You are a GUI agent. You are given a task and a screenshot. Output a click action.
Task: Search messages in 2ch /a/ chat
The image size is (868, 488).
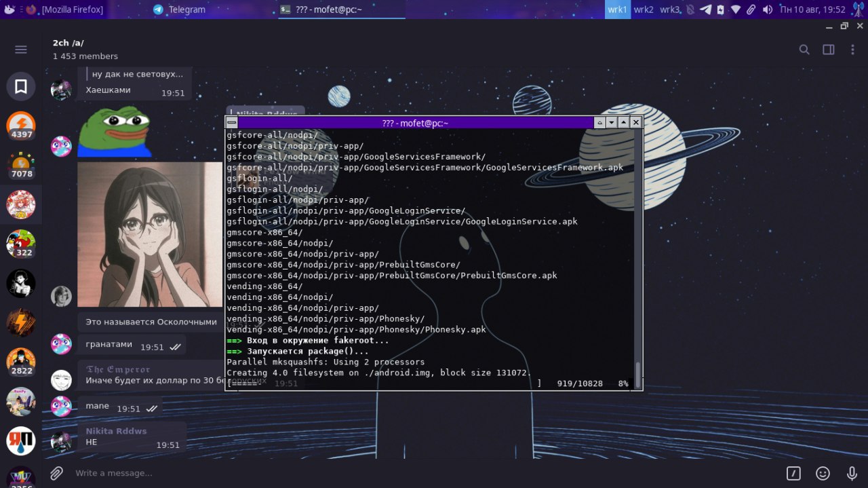(804, 50)
